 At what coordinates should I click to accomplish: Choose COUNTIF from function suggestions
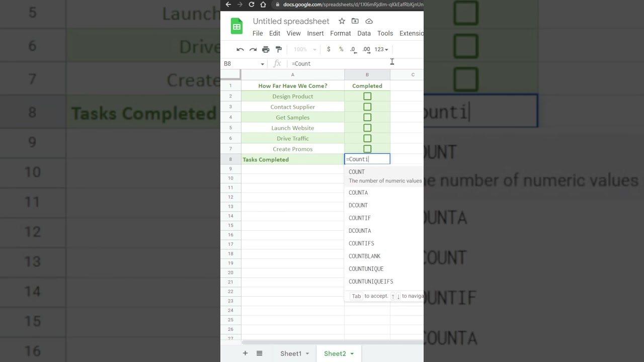(x=384, y=218)
